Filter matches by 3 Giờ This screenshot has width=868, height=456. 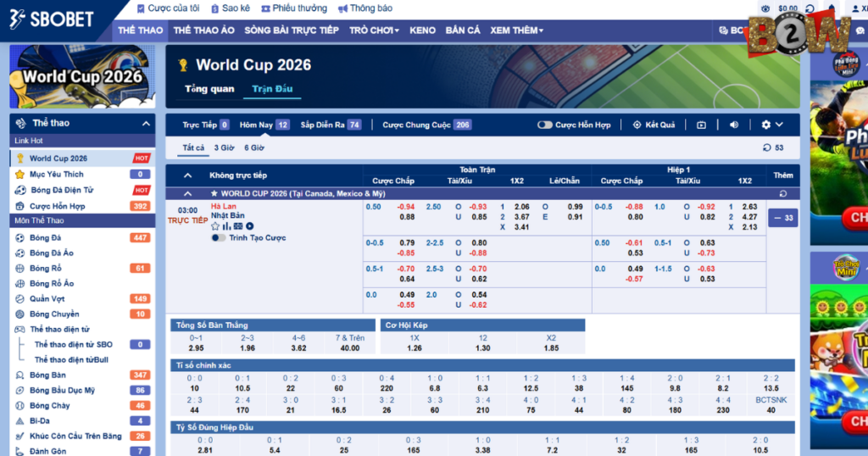(x=224, y=147)
